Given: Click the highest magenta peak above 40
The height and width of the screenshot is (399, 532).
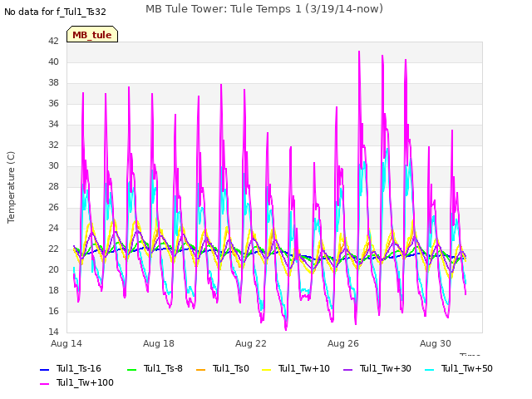Looking at the screenshot, I should click(x=359, y=52).
